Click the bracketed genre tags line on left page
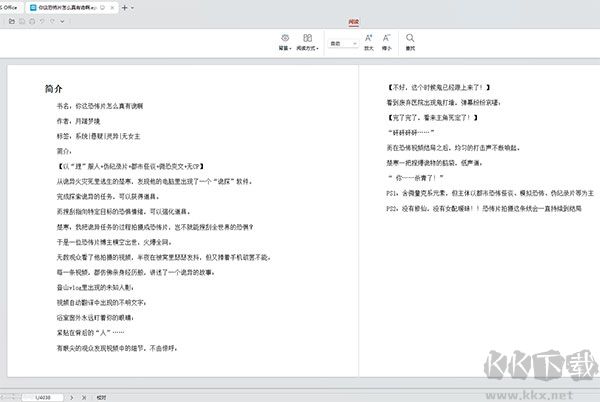This screenshot has height=402, width=600. 131,166
